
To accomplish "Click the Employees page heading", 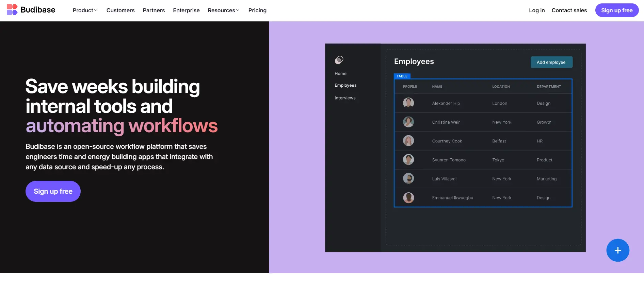I will pos(414,62).
